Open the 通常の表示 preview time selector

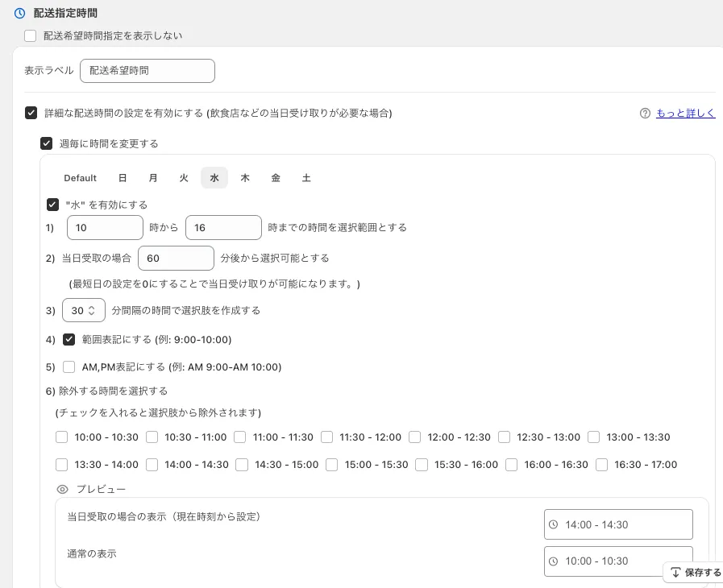[618, 561]
